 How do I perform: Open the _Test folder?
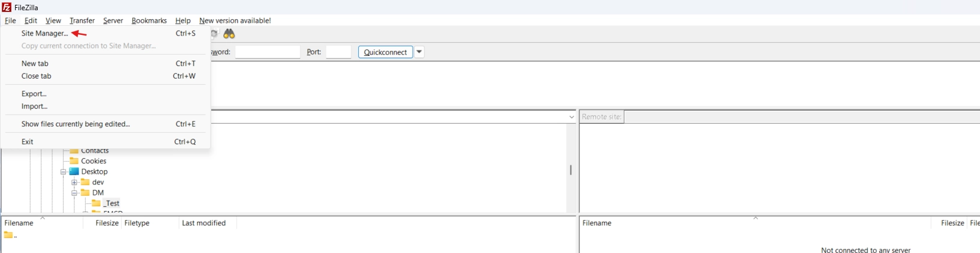(111, 203)
